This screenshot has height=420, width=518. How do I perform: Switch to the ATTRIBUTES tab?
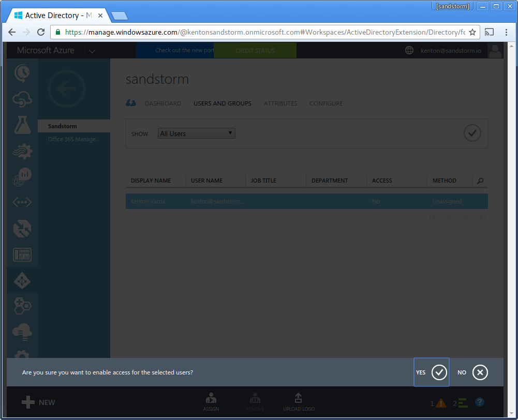pyautogui.click(x=280, y=103)
